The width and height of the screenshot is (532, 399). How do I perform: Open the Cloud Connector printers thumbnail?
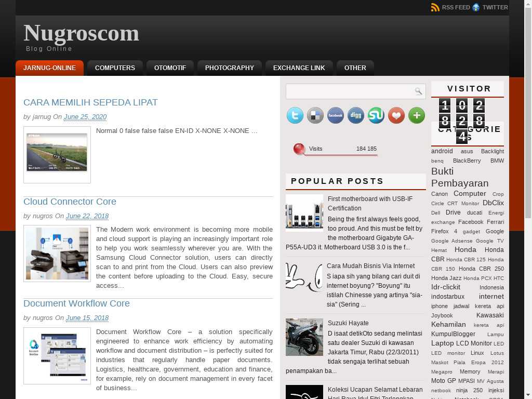coord(57,254)
